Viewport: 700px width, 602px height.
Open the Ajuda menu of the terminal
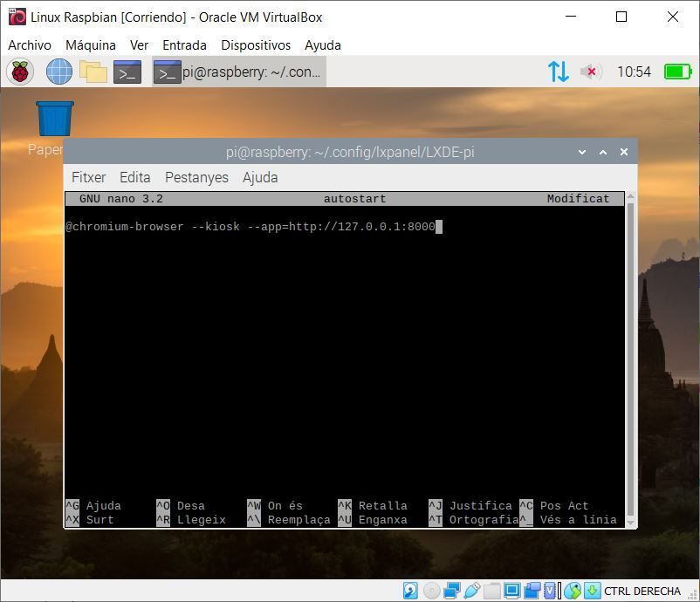tap(260, 178)
